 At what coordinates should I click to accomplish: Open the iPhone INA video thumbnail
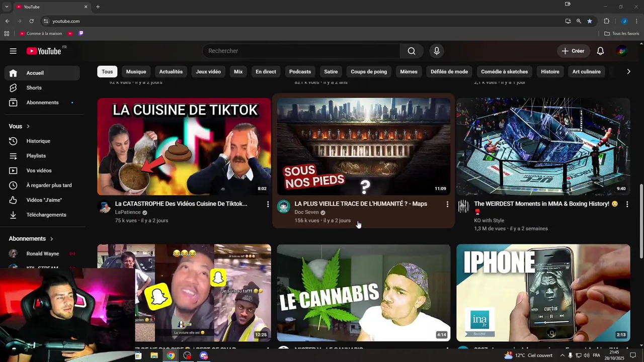coord(543,293)
